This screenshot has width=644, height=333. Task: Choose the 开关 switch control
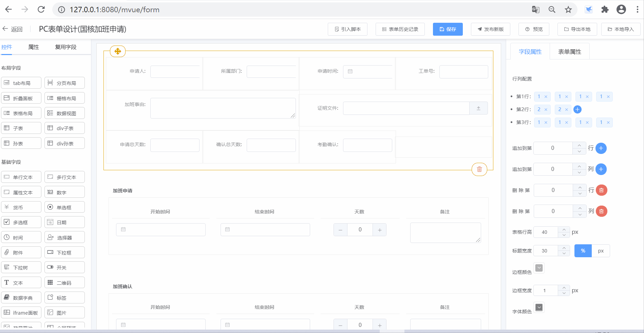coord(64,267)
